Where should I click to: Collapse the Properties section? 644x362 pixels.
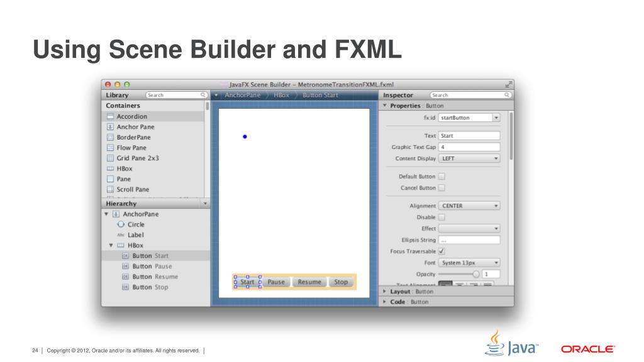[385, 106]
